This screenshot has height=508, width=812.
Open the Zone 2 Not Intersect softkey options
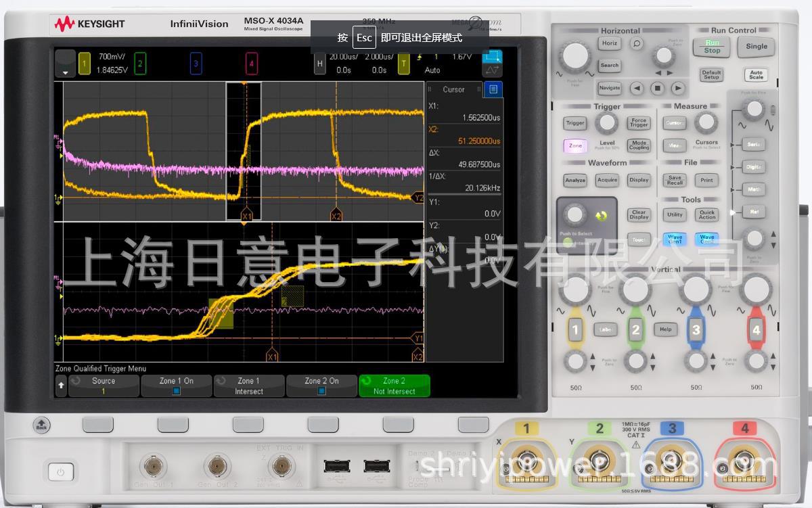(394, 386)
